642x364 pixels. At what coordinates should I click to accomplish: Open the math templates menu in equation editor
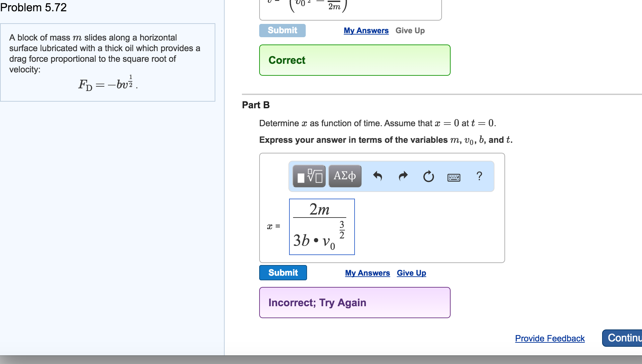pyautogui.click(x=309, y=176)
